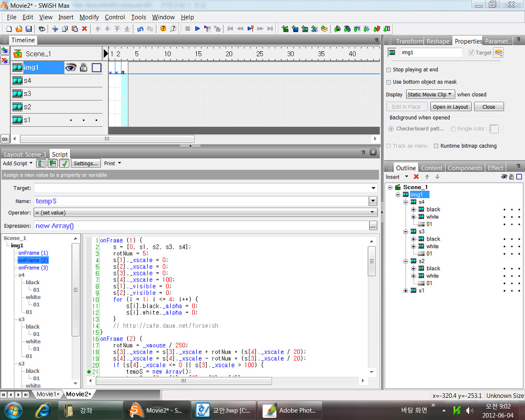Viewport: 525px width, 420px height.
Task: Click Open in Layout button
Action: 451,107
